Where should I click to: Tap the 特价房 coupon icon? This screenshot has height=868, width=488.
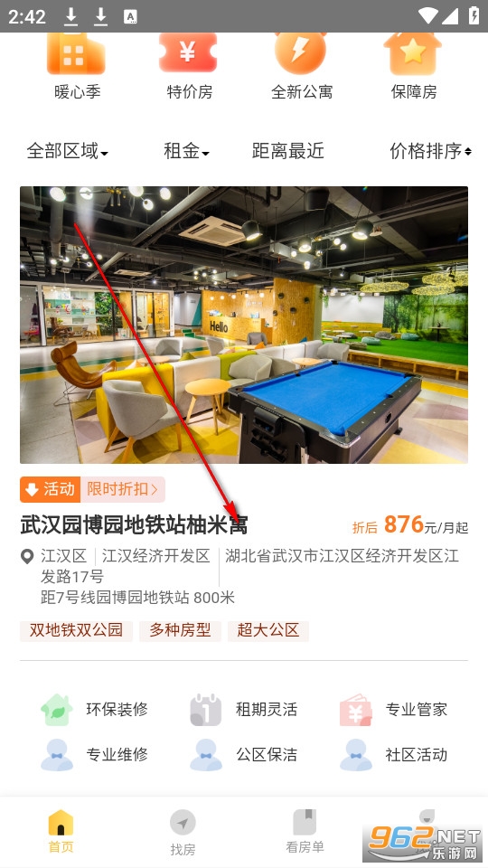pyautogui.click(x=188, y=52)
